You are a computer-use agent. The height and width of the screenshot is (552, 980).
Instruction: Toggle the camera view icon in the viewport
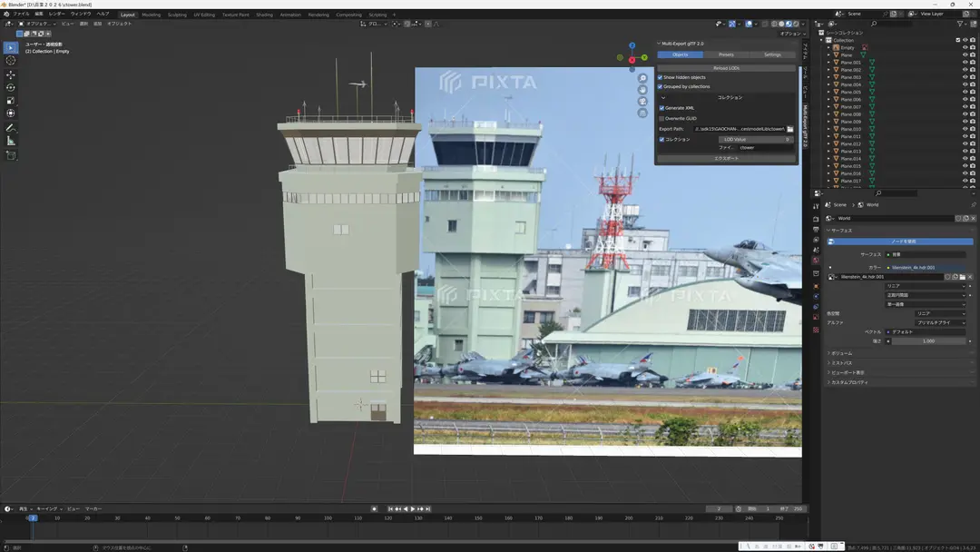[x=642, y=102]
